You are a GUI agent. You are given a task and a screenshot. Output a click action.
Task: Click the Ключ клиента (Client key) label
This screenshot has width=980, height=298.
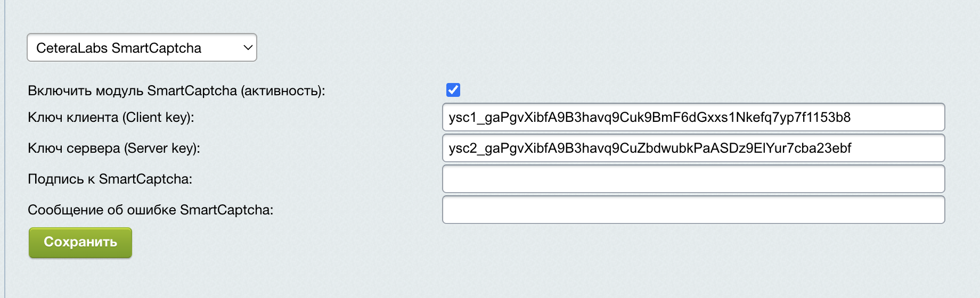point(111,117)
